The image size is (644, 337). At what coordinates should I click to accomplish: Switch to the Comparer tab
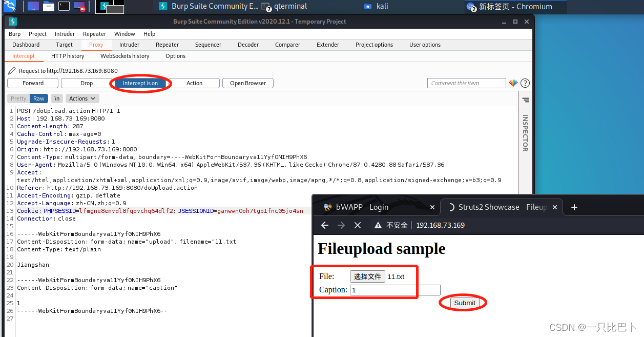pos(287,45)
